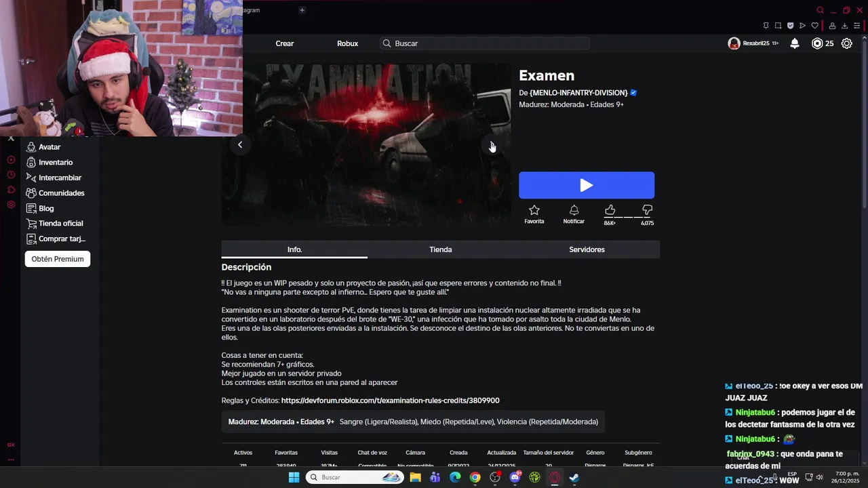The width and height of the screenshot is (868, 488).
Task: Open Opera GX history clock icon
Action: (11, 175)
